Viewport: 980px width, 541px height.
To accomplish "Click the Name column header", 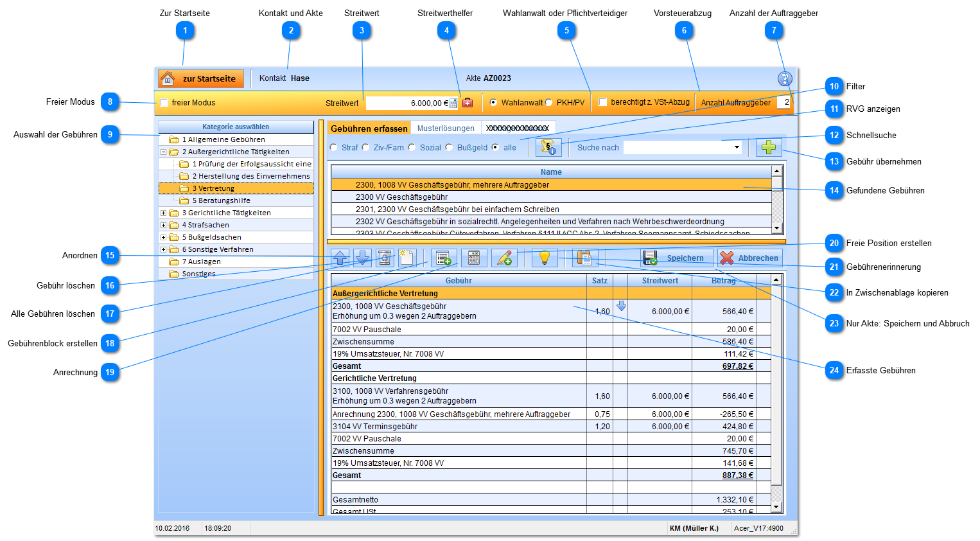I will tap(551, 172).
